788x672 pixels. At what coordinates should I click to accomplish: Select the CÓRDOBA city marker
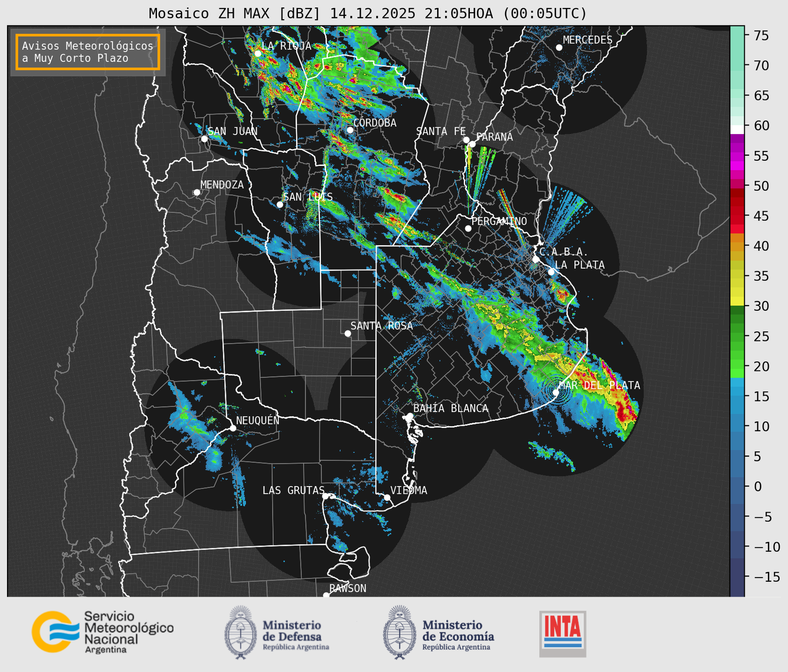350,130
